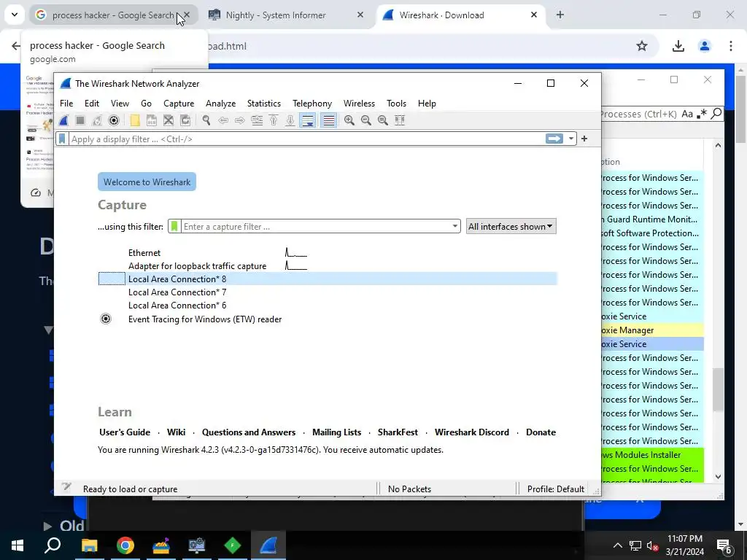Open expert information icon in status bar

point(66,487)
